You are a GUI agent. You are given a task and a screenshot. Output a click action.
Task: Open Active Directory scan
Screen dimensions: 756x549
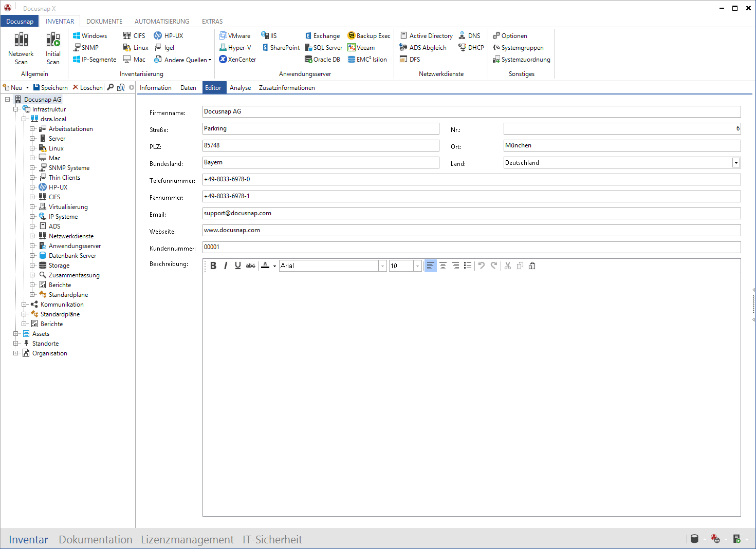[426, 35]
